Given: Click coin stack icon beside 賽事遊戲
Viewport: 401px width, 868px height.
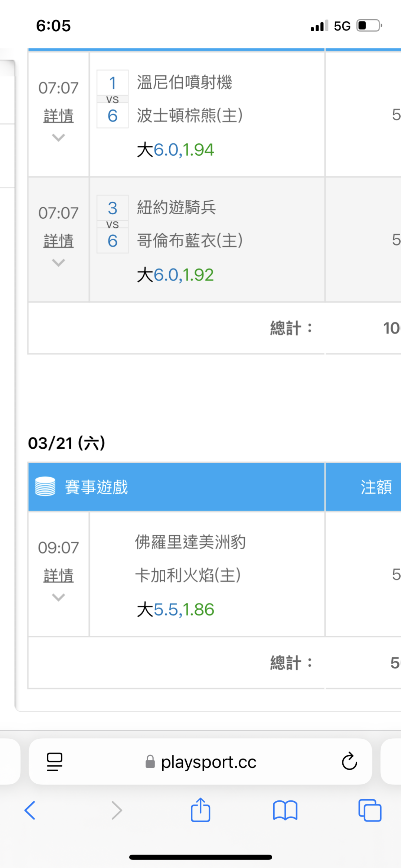Looking at the screenshot, I should pyautogui.click(x=45, y=487).
